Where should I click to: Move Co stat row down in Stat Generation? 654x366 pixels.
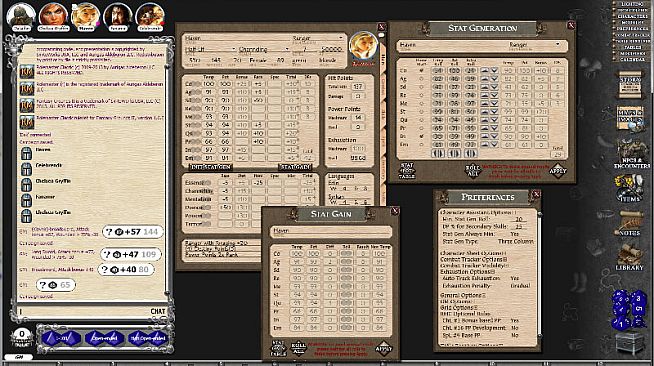point(494,70)
